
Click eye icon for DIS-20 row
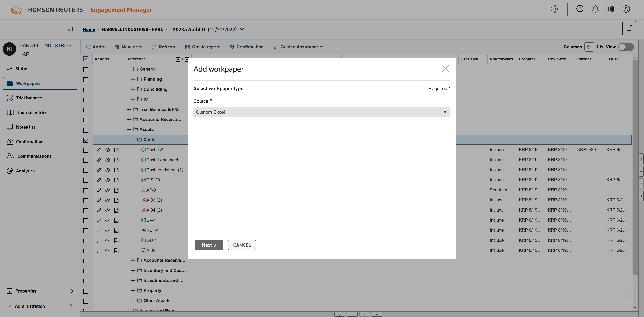tap(108, 180)
